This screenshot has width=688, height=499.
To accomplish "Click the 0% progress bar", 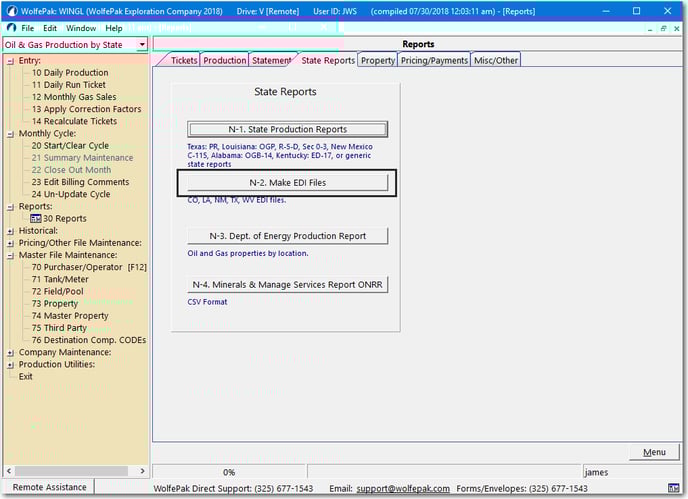I will tap(229, 472).
